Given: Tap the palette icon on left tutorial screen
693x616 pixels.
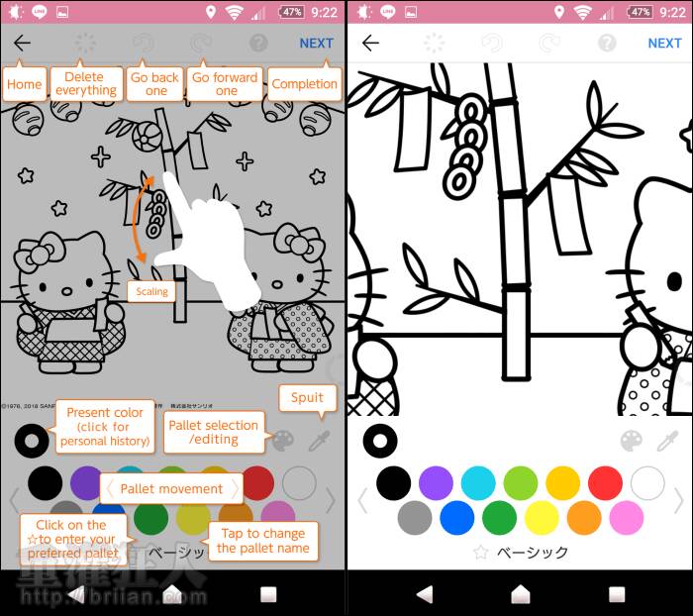Looking at the screenshot, I should 283,441.
